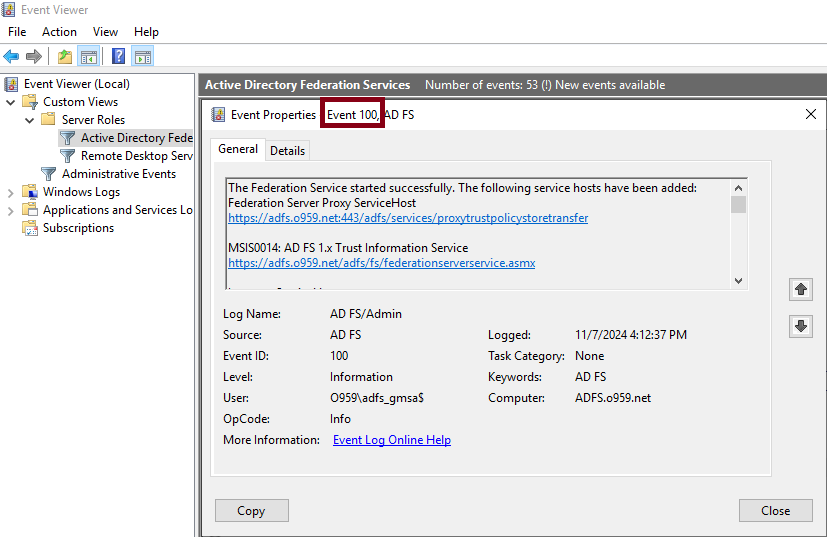Select Administrative Events tree item
Viewport: 827px width, 537px height.
point(119,174)
